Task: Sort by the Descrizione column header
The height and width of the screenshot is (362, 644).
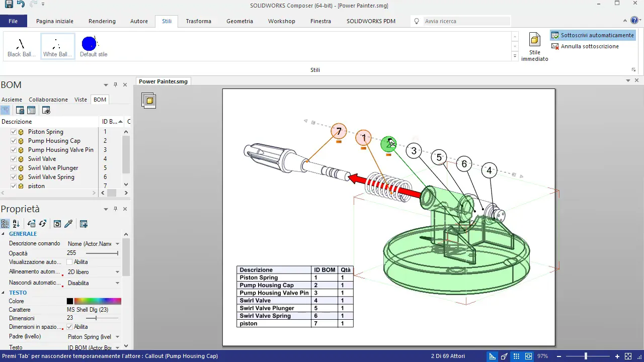Action: point(50,122)
